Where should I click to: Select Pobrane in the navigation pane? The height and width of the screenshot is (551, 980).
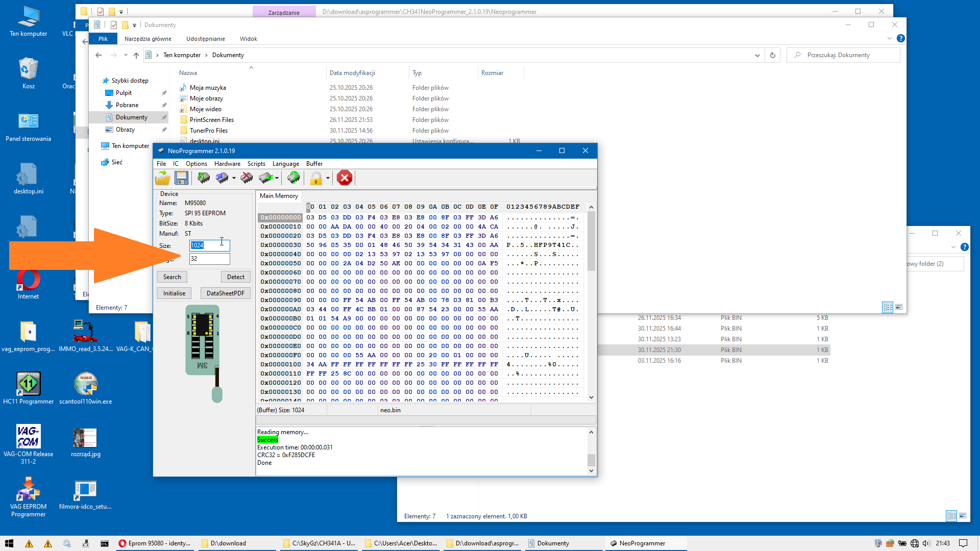tap(127, 105)
